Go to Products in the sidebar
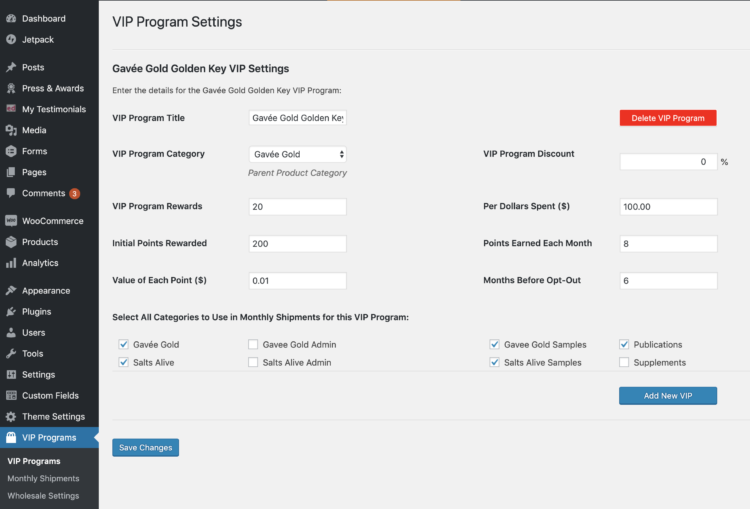This screenshot has width=750, height=509. click(x=49, y=242)
